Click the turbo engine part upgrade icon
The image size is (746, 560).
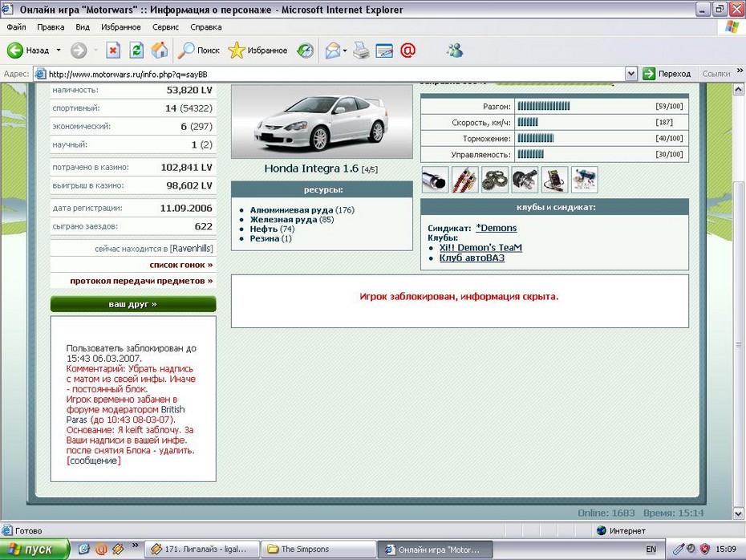pyautogui.click(x=525, y=180)
